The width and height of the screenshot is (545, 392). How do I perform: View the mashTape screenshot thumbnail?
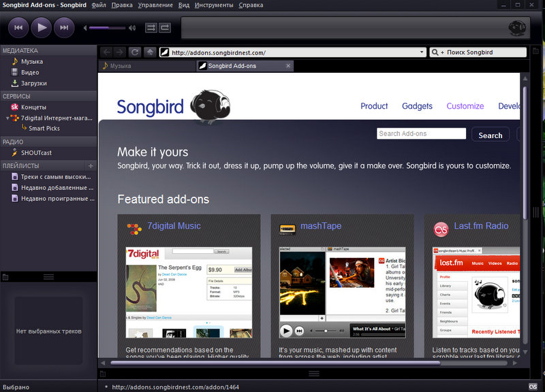343,293
